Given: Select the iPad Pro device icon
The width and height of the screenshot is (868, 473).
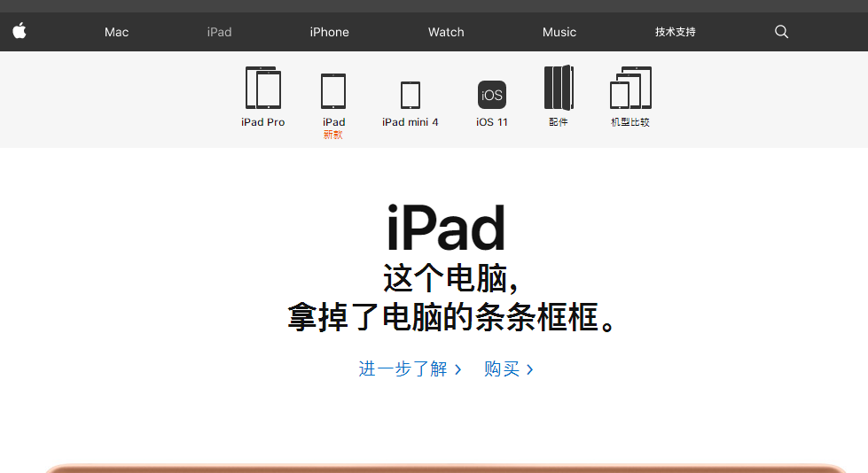Looking at the screenshot, I should coord(263,88).
